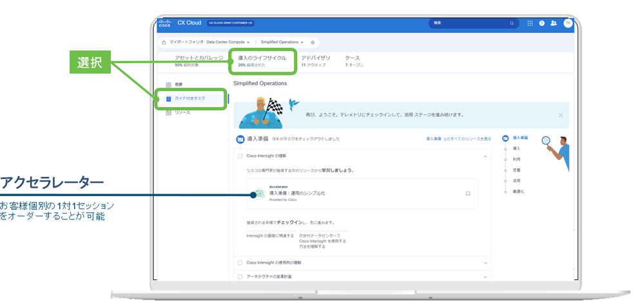Click the ガイド付きタスク clipboard icon
The height and width of the screenshot is (302, 644).
(168, 99)
